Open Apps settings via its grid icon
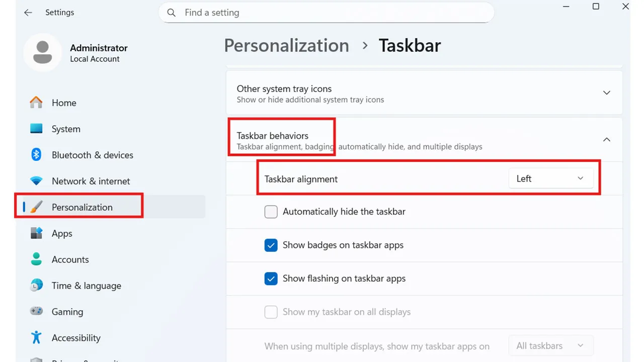This screenshot has height=362, width=644. coord(36,233)
